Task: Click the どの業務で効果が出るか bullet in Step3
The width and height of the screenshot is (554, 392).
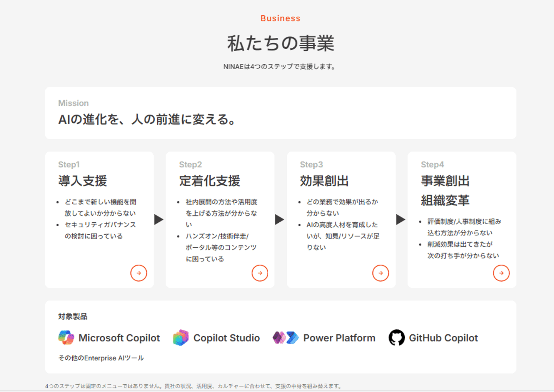Action: [x=342, y=207]
